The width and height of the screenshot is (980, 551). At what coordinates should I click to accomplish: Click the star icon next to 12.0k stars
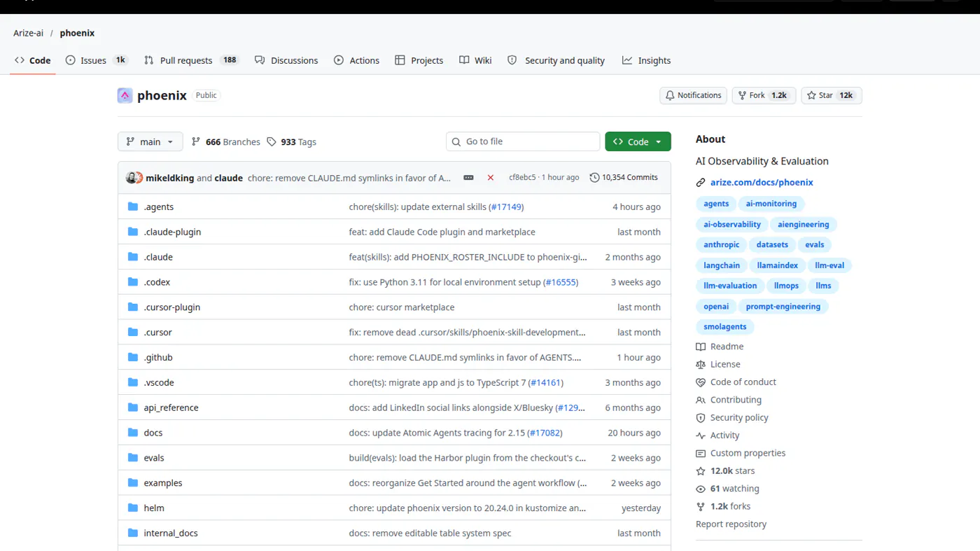[x=701, y=471]
